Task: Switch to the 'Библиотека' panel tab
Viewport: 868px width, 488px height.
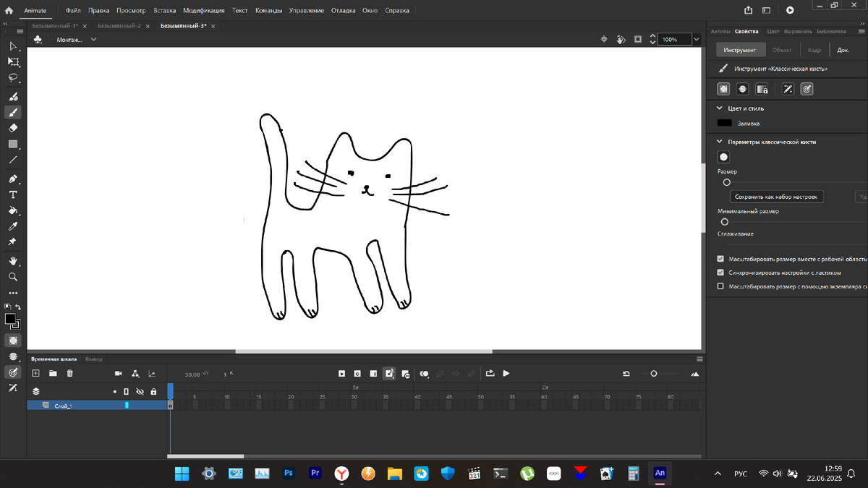Action: [x=831, y=32]
